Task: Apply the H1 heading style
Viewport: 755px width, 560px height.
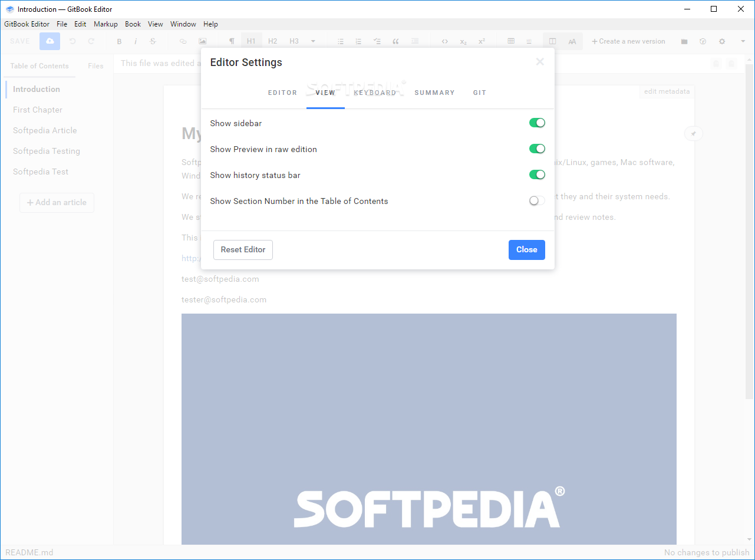Action: click(x=251, y=41)
